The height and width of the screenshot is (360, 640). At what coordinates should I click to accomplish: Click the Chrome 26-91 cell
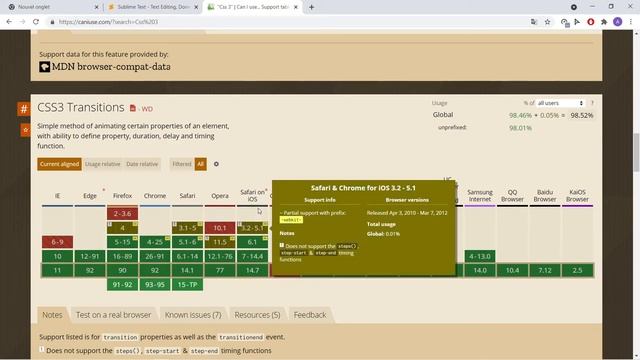pos(155,256)
